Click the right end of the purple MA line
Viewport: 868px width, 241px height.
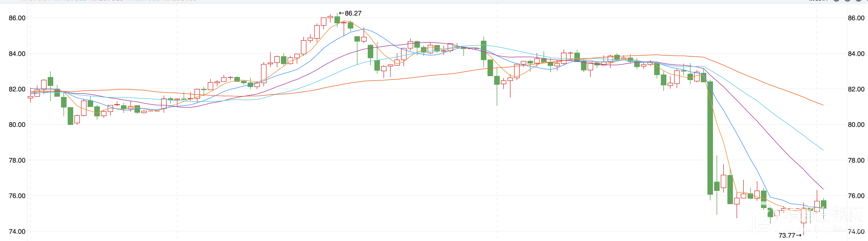click(823, 188)
